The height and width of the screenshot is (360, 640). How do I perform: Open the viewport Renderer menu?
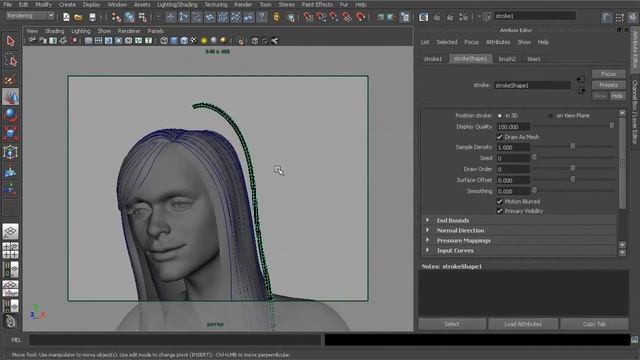tap(129, 31)
